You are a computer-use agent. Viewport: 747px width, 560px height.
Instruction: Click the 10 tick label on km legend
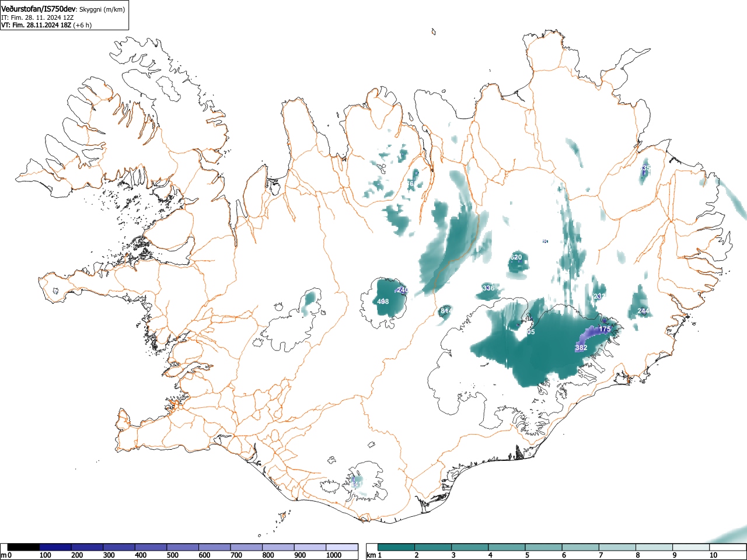[713, 555]
